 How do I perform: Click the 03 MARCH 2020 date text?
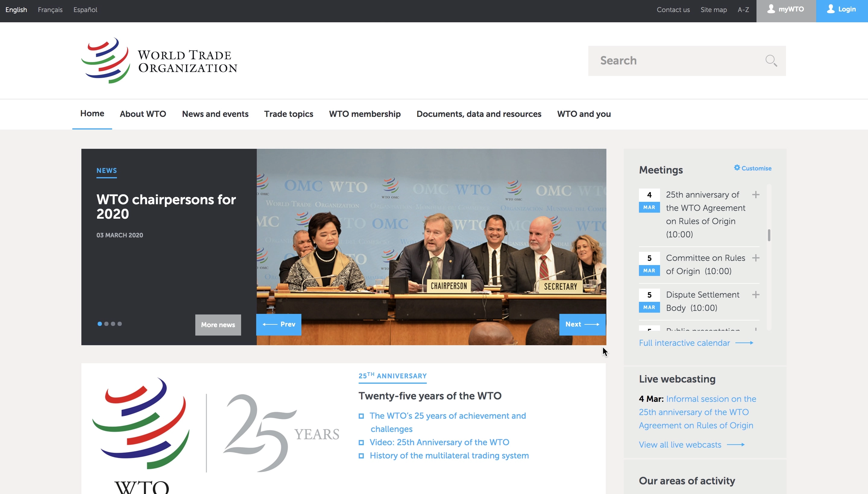point(119,235)
